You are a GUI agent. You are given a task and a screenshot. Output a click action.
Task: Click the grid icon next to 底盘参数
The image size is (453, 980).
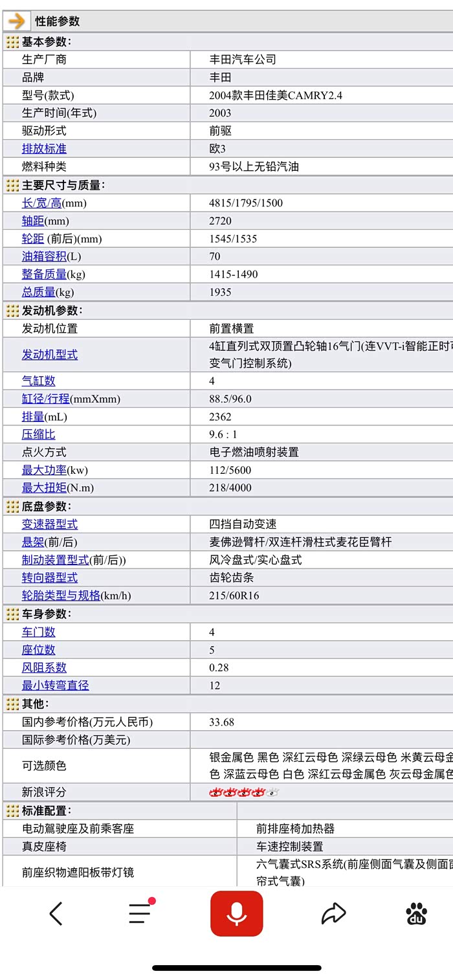coord(12,507)
